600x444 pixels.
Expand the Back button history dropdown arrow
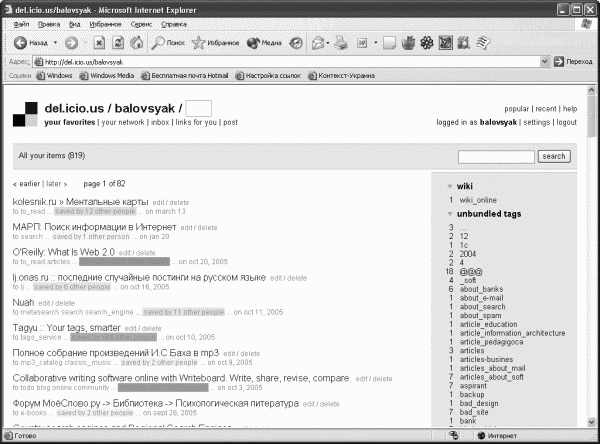coord(55,43)
